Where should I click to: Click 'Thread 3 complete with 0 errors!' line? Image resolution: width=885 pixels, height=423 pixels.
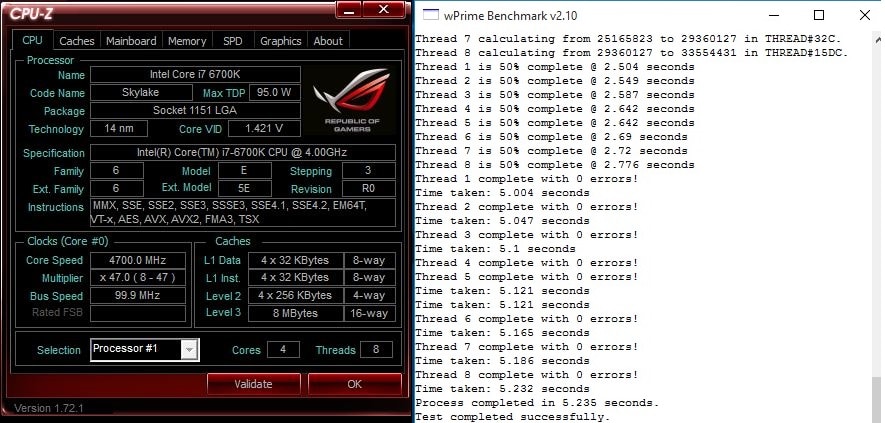point(527,234)
